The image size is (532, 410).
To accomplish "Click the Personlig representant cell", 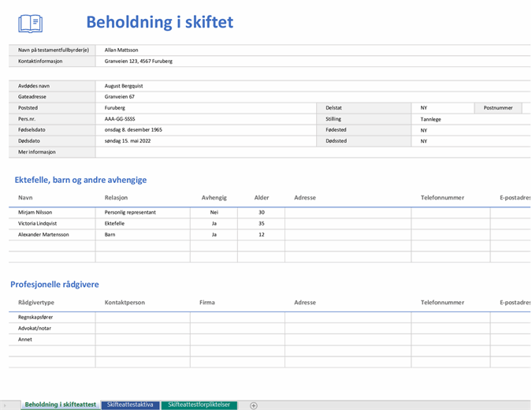I will click(143, 212).
